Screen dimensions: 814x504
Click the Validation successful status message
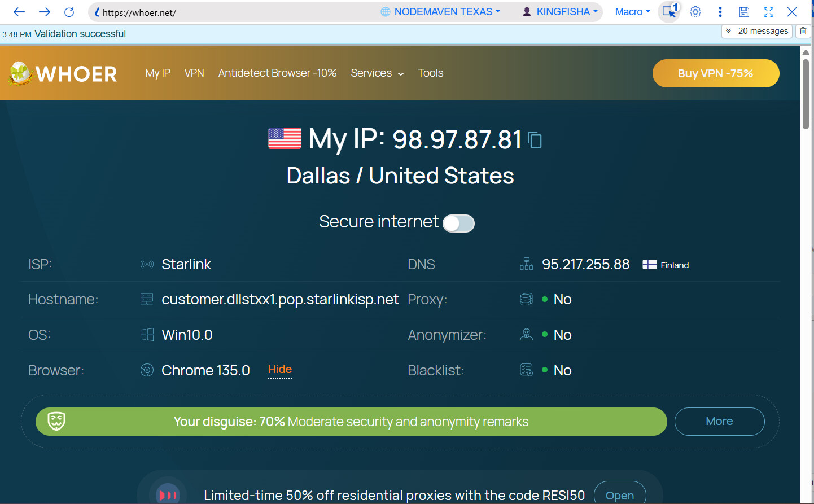click(x=80, y=34)
